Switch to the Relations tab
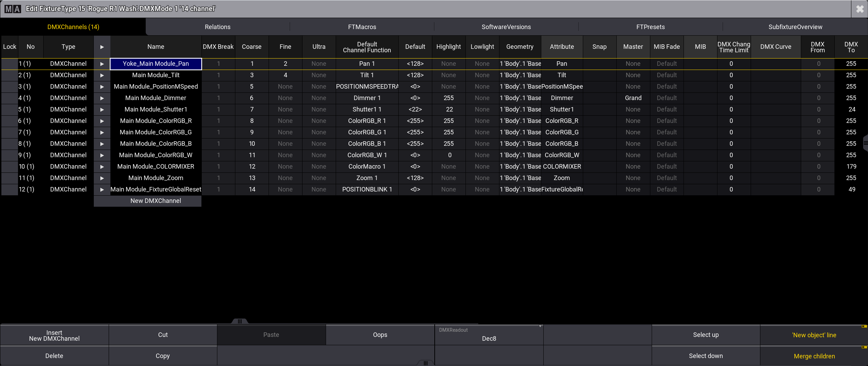 pyautogui.click(x=217, y=27)
